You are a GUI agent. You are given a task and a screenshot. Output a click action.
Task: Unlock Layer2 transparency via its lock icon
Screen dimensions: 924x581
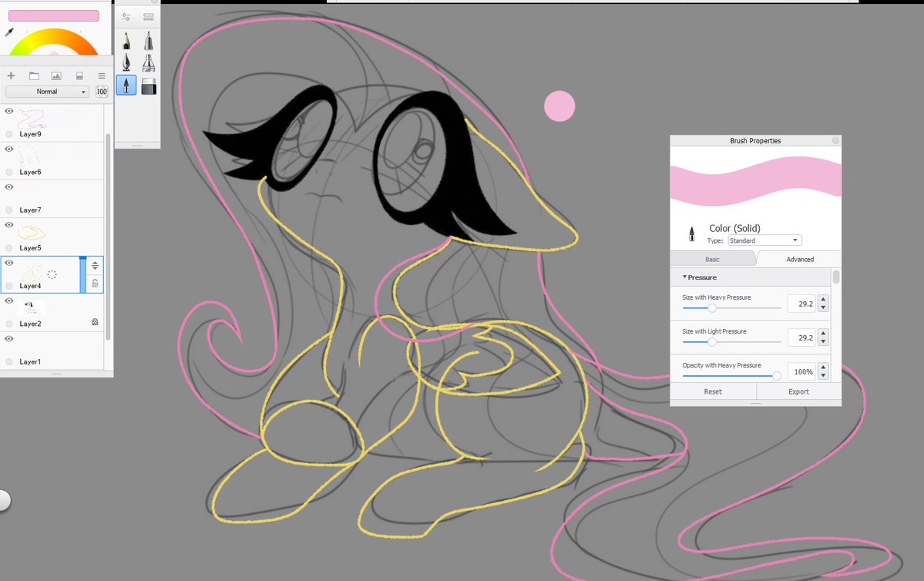coord(95,322)
